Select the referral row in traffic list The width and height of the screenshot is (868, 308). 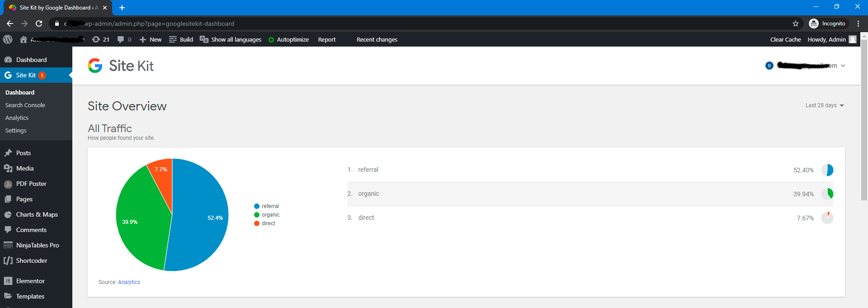click(x=590, y=170)
